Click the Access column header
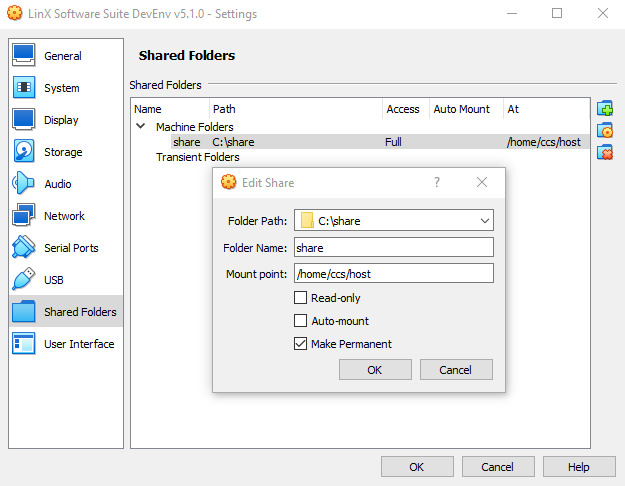The image size is (625, 486). [405, 108]
